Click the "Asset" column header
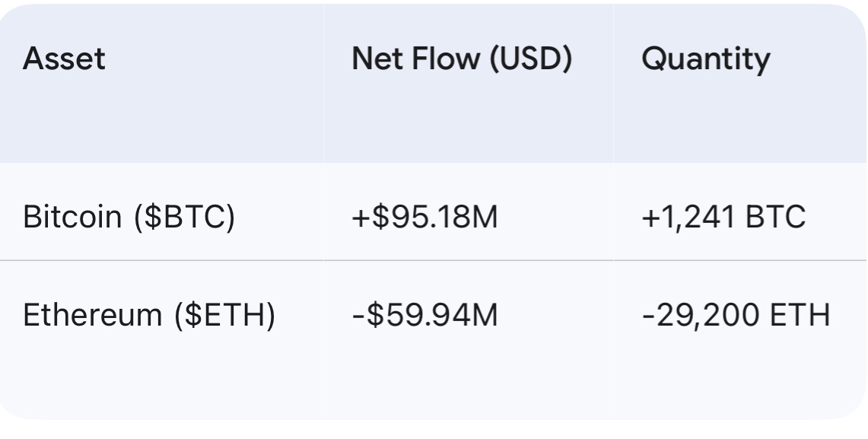This screenshot has height=439, width=868. pyautogui.click(x=64, y=59)
